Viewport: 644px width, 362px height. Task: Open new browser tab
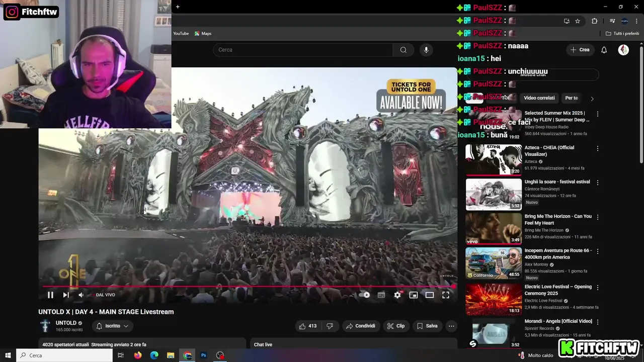click(x=178, y=7)
